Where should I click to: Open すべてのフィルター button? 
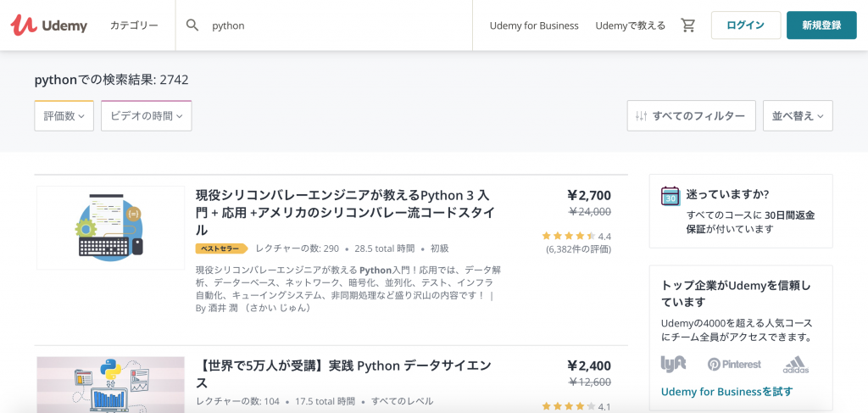691,115
